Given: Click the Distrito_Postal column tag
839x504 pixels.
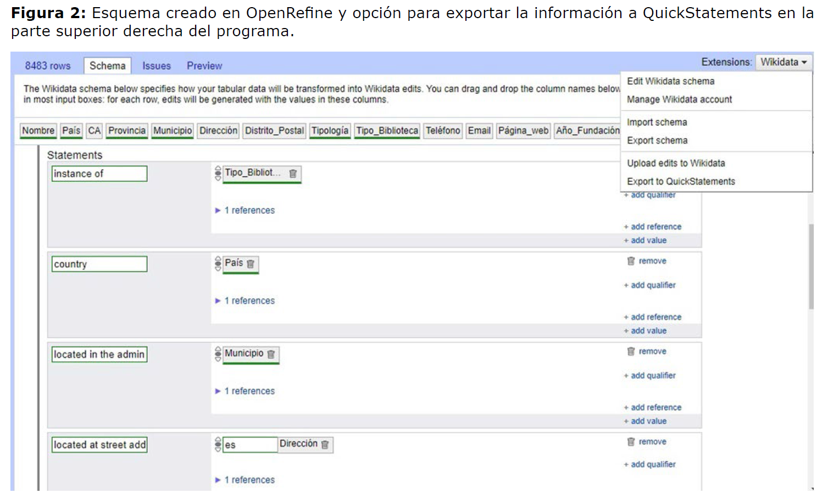Looking at the screenshot, I should 274,131.
